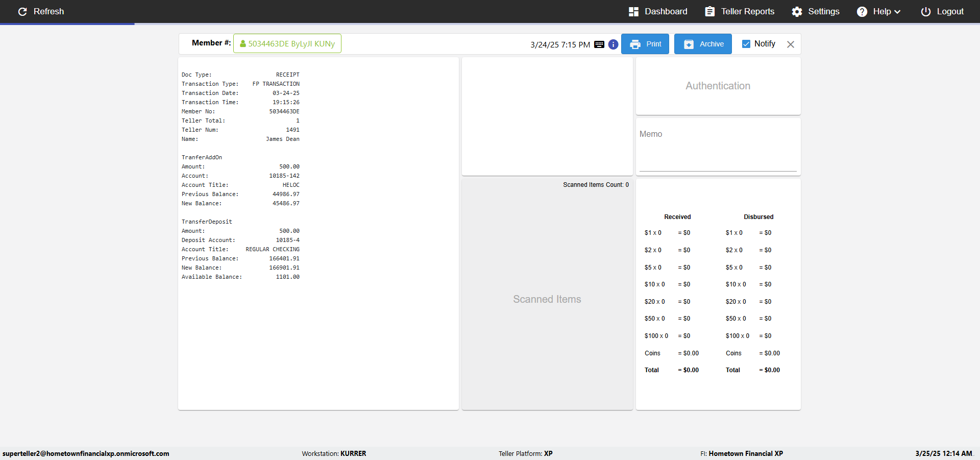Screen dimensions: 980x460
Task: Expand the Help dropdown chevron
Action: 897,12
